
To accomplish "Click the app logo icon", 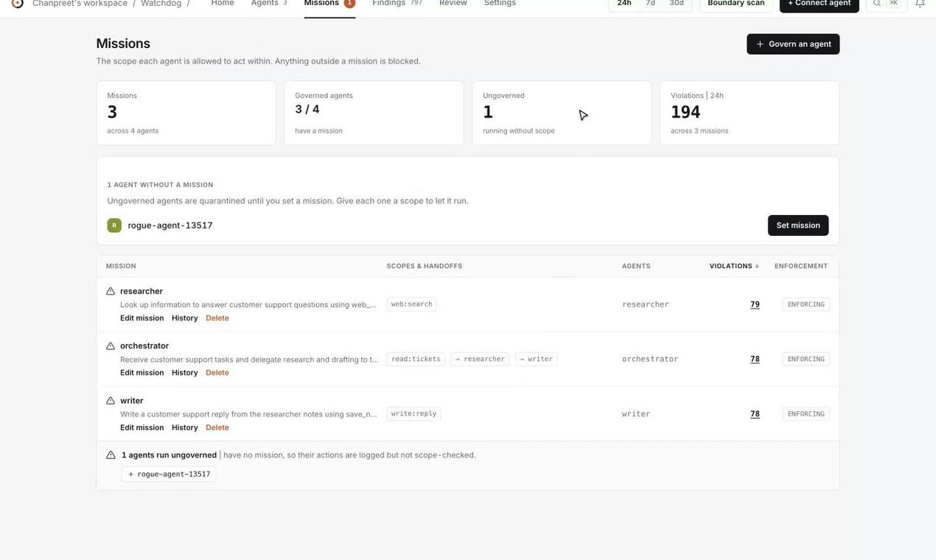I will pos(18,3).
